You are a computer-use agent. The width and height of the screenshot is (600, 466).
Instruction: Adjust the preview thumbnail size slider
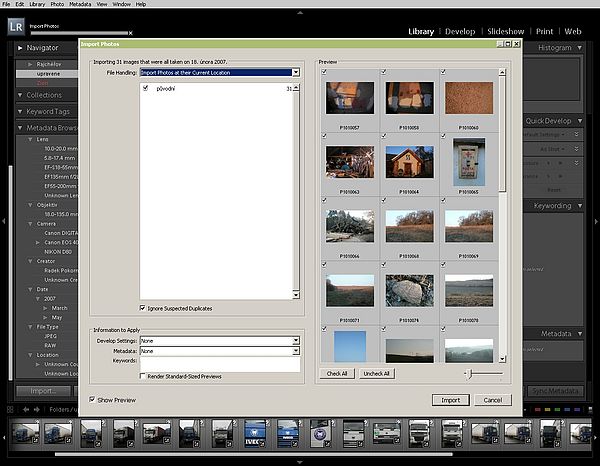[x=472, y=373]
